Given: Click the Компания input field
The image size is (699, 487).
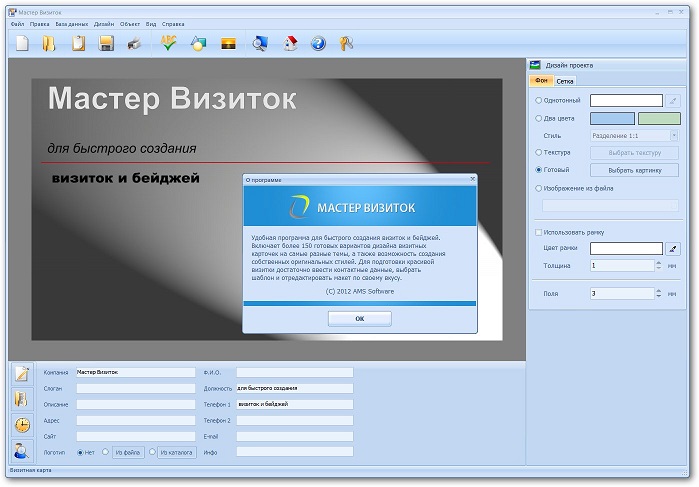Looking at the screenshot, I should click(x=136, y=372).
